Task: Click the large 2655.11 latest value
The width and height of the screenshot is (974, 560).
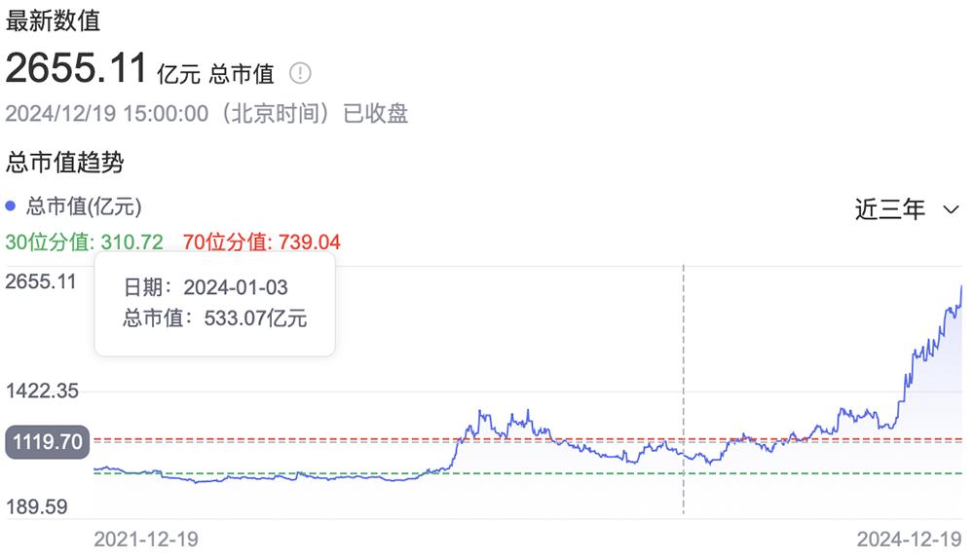Action: [x=77, y=68]
